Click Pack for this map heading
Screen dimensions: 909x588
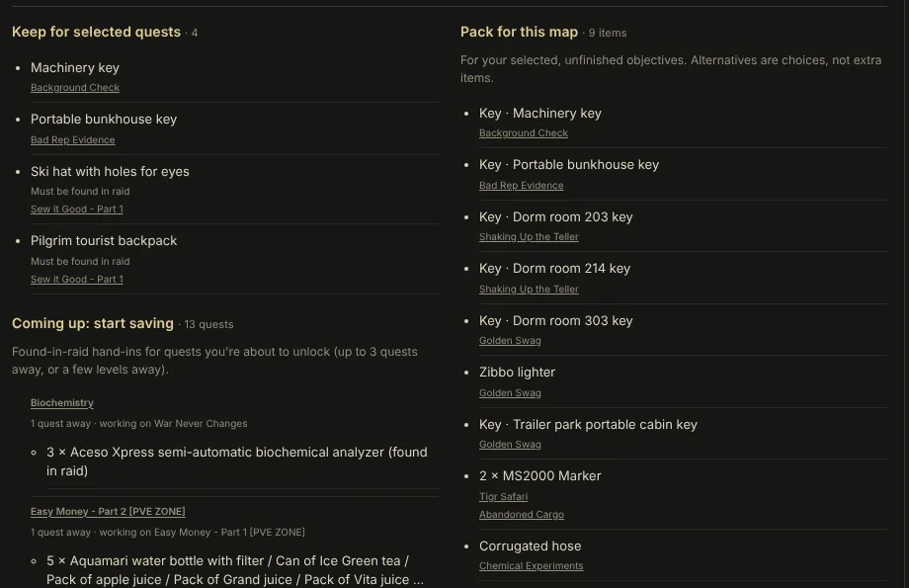click(x=519, y=32)
